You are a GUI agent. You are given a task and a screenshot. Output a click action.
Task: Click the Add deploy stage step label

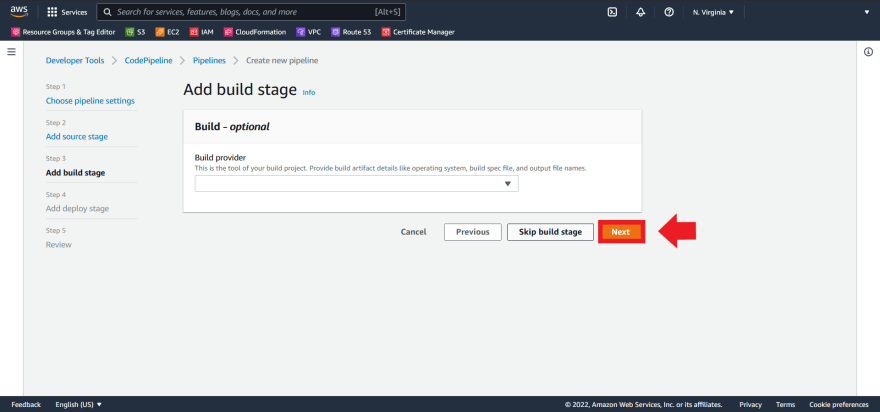(x=77, y=208)
